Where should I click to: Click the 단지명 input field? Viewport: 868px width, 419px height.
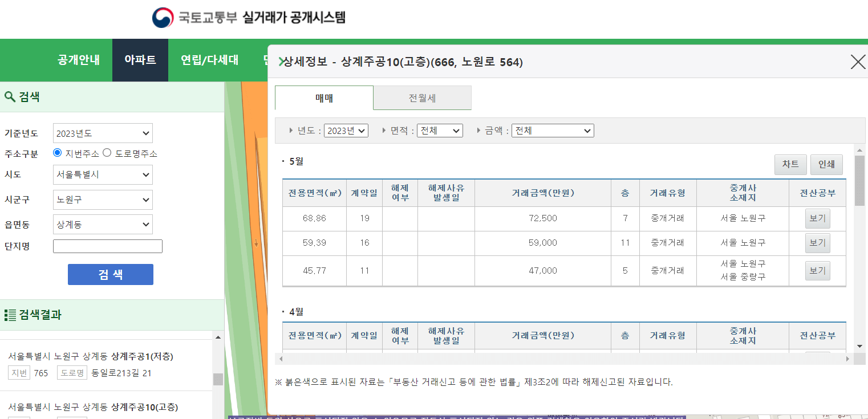tap(107, 246)
